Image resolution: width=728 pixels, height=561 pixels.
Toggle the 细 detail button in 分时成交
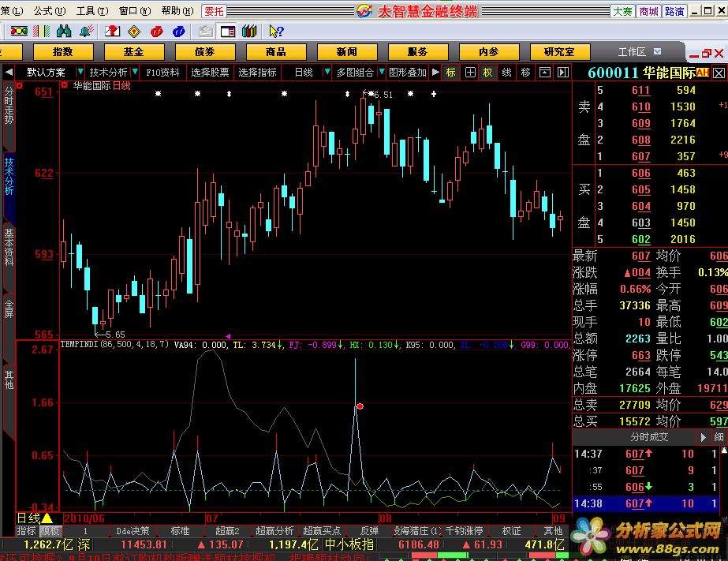pyautogui.click(x=719, y=437)
